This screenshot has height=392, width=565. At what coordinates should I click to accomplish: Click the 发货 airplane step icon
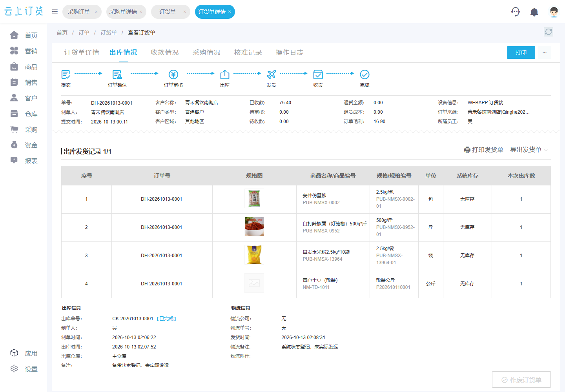point(272,74)
